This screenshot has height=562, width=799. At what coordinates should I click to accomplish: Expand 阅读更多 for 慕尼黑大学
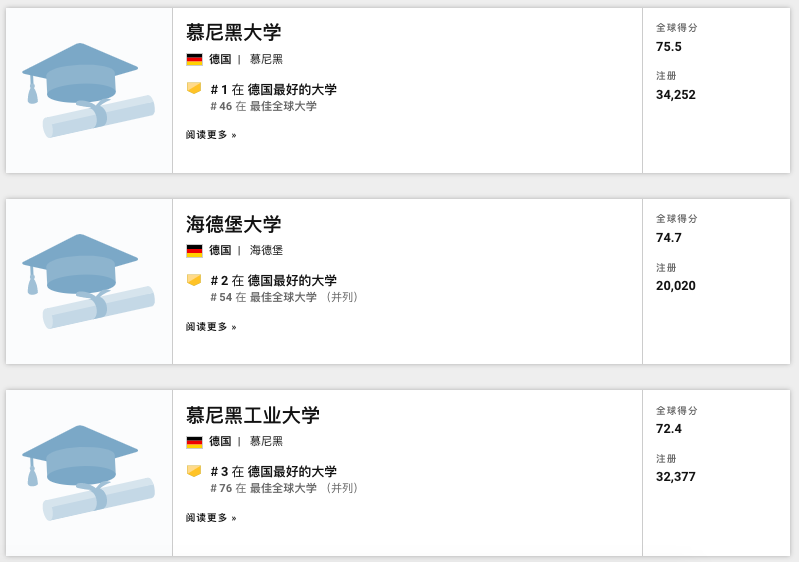211,135
